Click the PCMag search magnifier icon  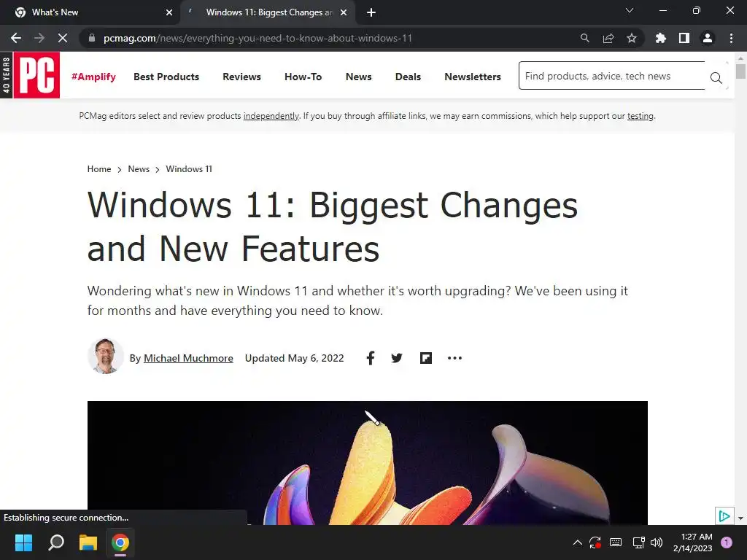click(x=716, y=77)
